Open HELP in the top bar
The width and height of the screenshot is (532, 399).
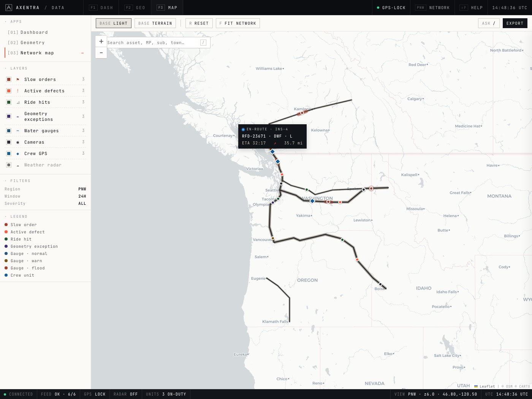tap(471, 8)
